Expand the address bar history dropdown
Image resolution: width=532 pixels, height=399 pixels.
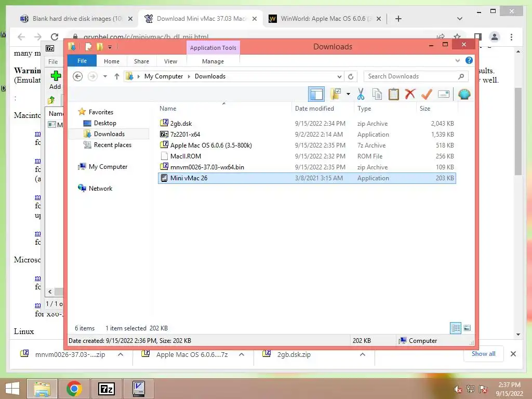coord(339,77)
